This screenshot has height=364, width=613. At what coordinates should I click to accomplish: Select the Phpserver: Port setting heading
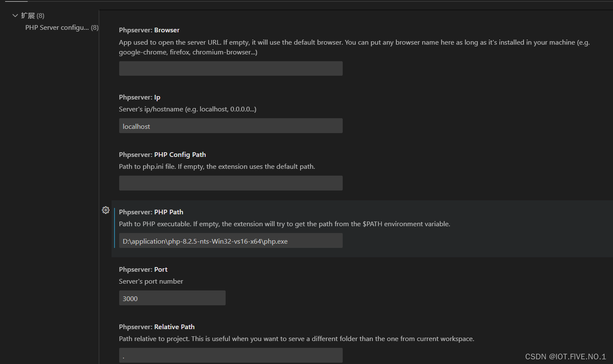143,269
